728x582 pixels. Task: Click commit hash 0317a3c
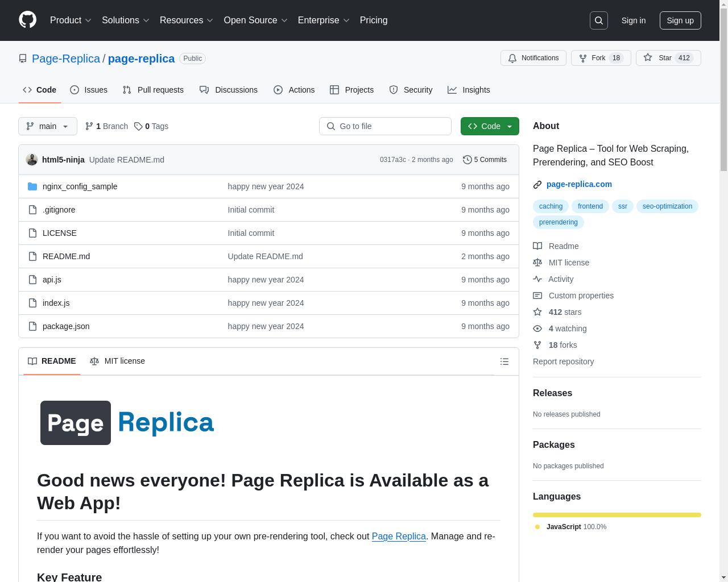(x=393, y=160)
